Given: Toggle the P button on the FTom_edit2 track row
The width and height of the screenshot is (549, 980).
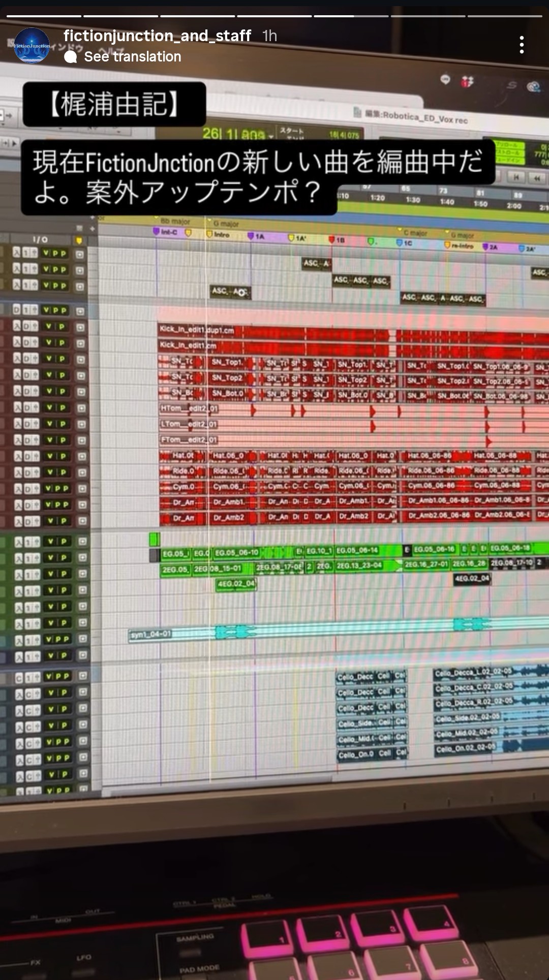Looking at the screenshot, I should [x=63, y=440].
